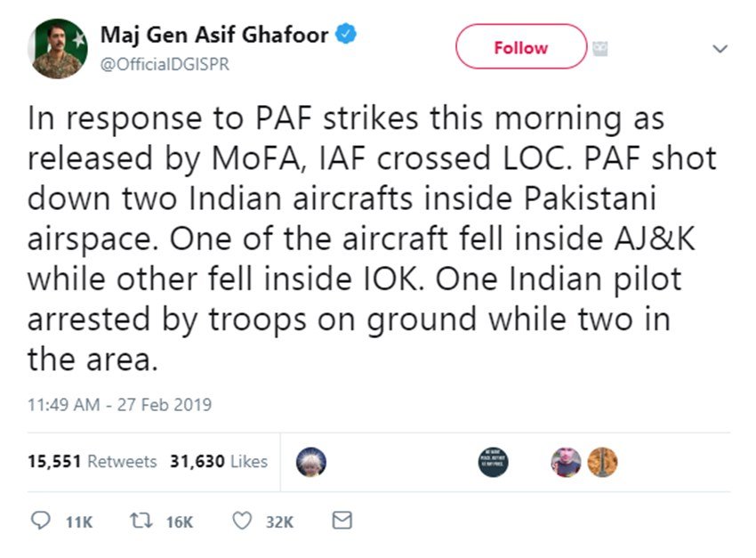756x558 pixels.
Task: Click the small icon beside Follow button
Action: 600,47
